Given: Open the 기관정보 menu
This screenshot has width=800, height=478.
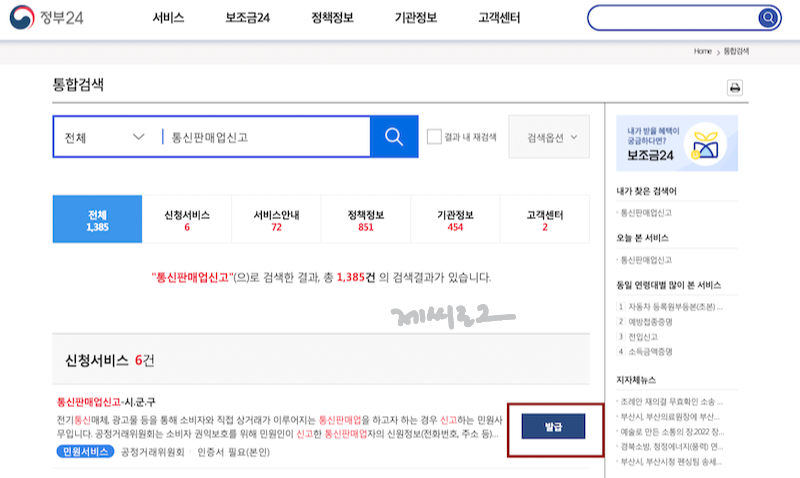Looking at the screenshot, I should pos(416,18).
